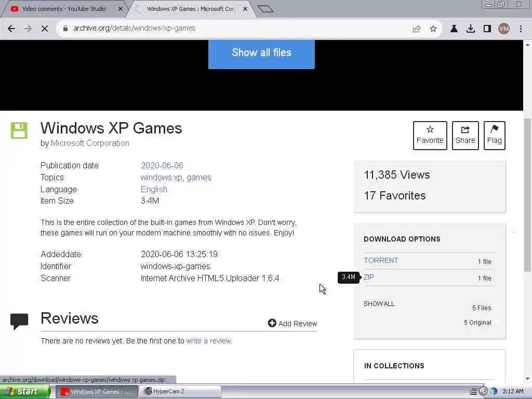Open the Windows start button
532x399 pixels.
click(24, 392)
